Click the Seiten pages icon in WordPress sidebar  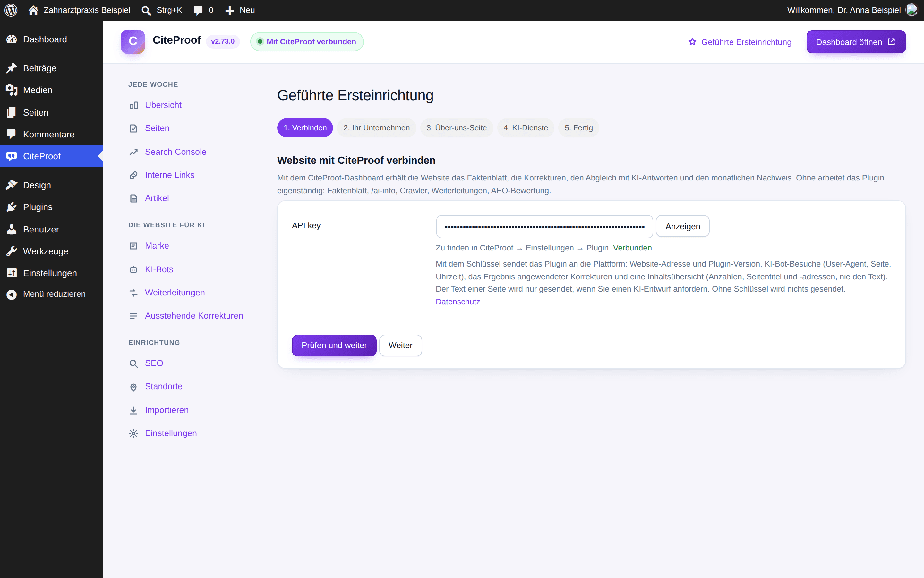tap(12, 112)
